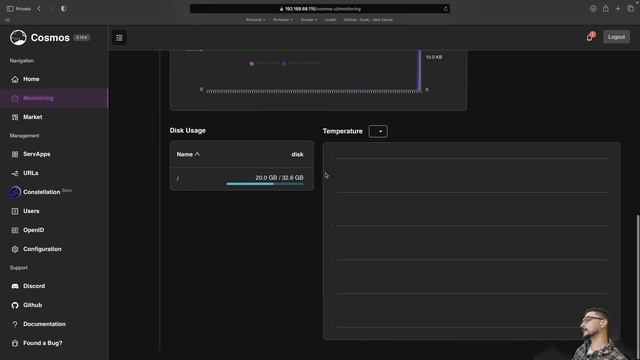The height and width of the screenshot is (360, 640).
Task: Collapse the sidebar with the menu-fold icon
Action: pos(119,38)
